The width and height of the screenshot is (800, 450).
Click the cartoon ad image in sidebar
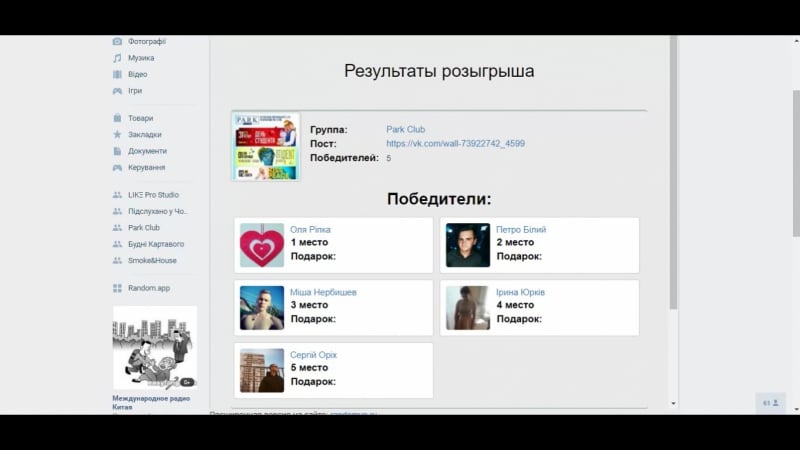(x=155, y=347)
